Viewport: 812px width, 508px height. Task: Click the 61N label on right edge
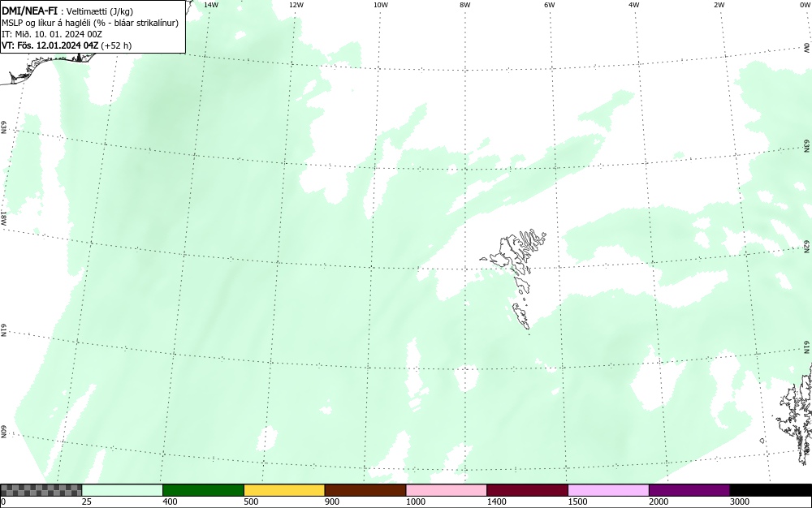point(807,347)
